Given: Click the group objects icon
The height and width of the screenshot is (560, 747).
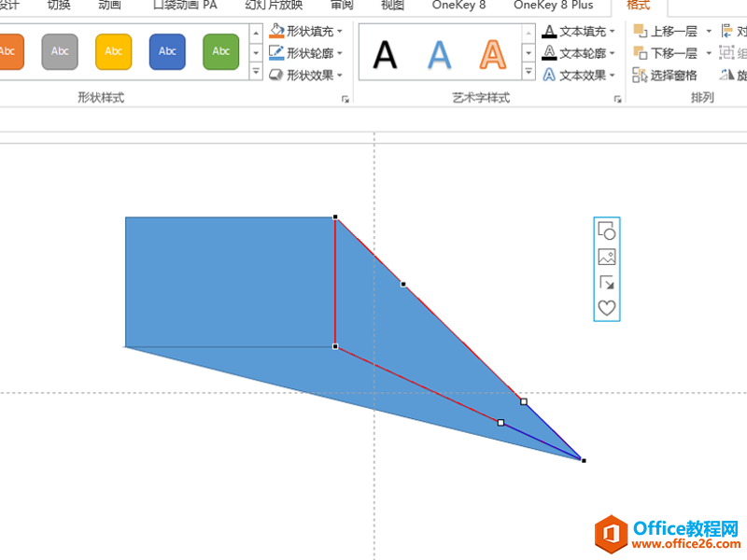Looking at the screenshot, I should [726, 52].
